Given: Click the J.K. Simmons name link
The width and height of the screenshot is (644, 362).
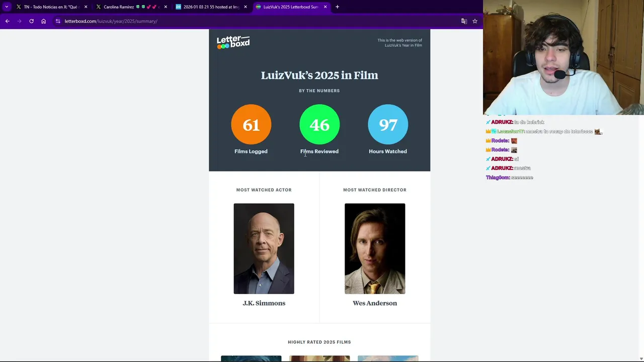Looking at the screenshot, I should tap(264, 303).
